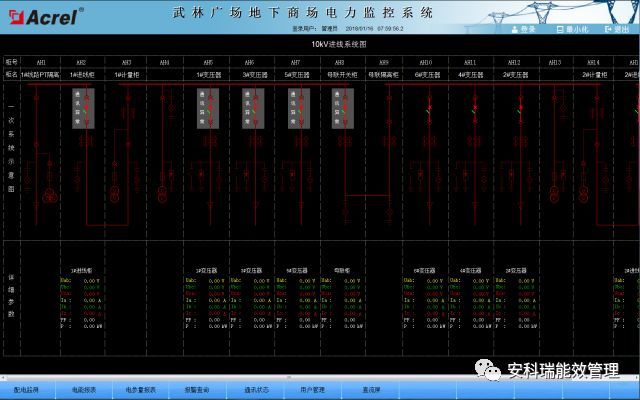Open 报警查询 alarm query tab
This screenshot has width=640, height=400.
coord(199,389)
